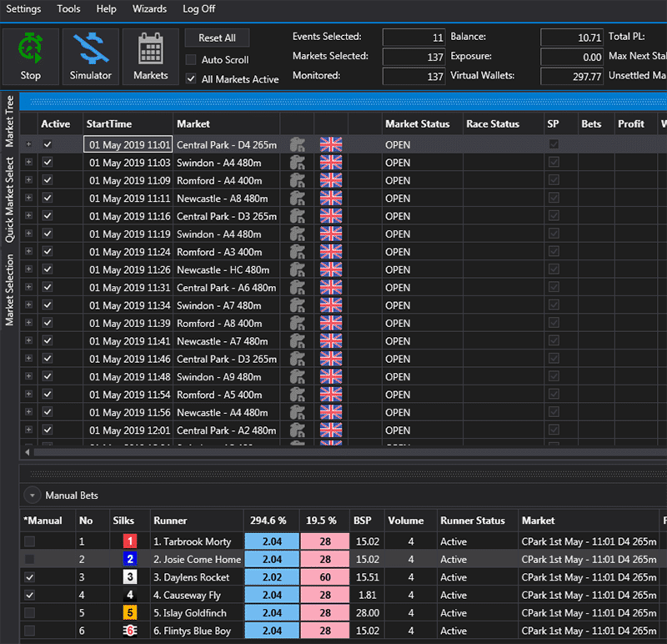Open Market Selection side tab
The image size is (667, 644).
point(9,290)
